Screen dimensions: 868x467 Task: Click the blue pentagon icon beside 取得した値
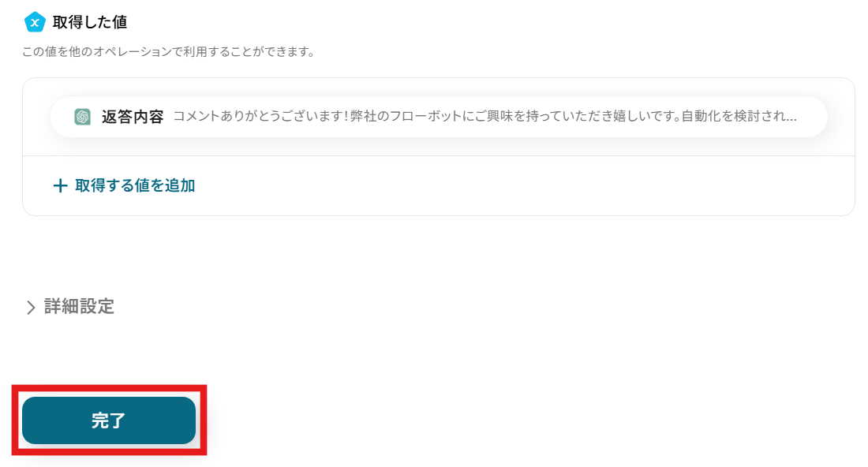coord(35,22)
